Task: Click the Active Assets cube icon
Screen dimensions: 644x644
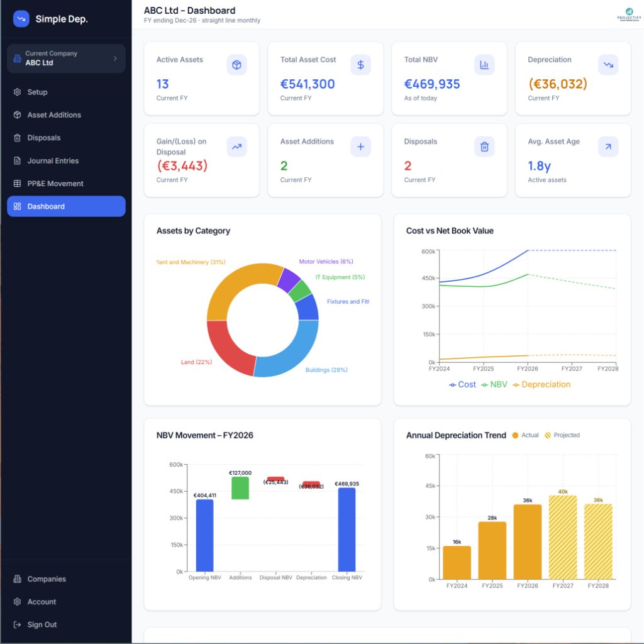Action: [236, 65]
